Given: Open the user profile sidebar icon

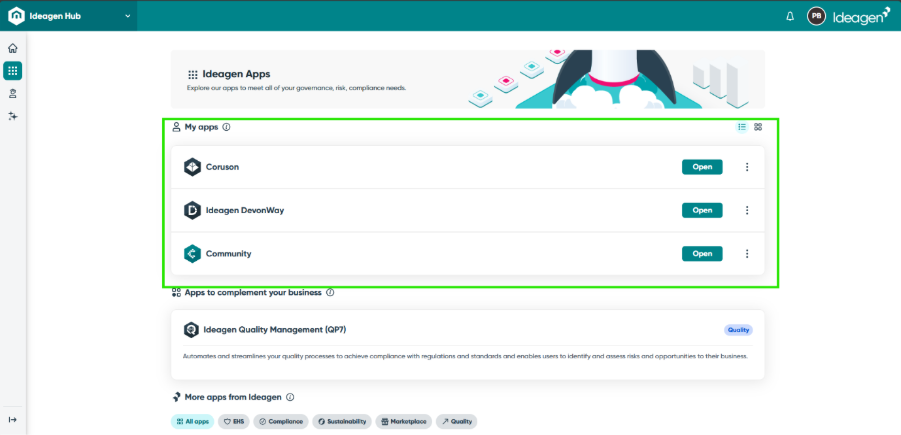Looking at the screenshot, I should pos(13,93).
